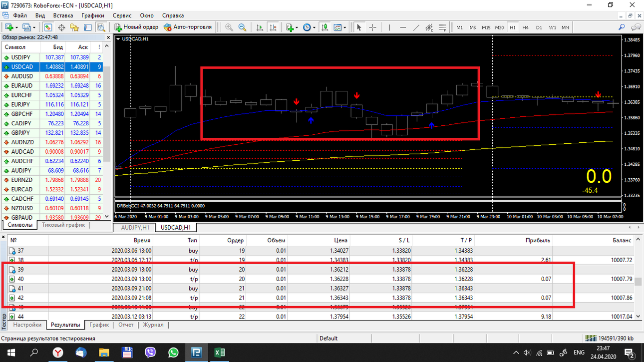The image size is (644, 362).
Task: Switch timeframe to H4
Action: [525, 27]
